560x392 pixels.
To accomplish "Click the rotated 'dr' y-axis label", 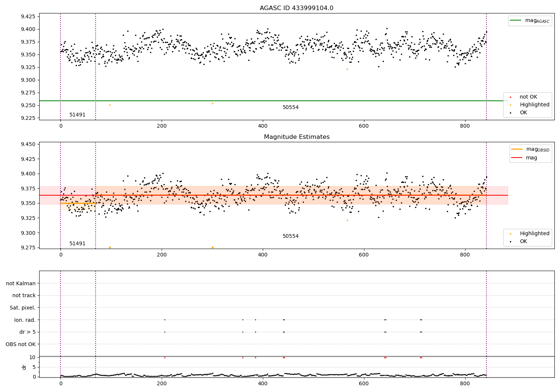I will 24,367.
